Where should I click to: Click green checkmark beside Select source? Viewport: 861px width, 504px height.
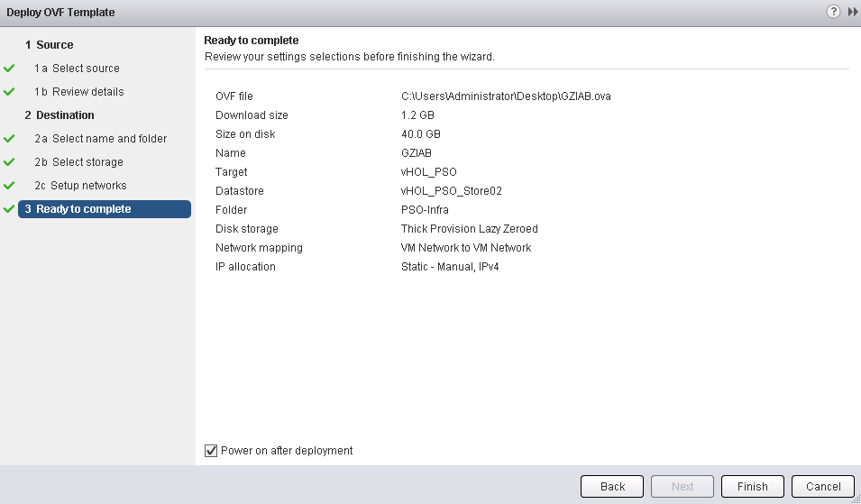[9, 69]
